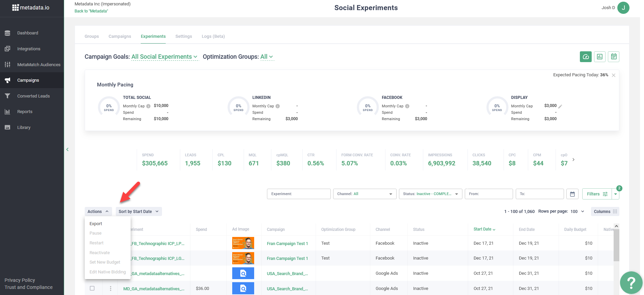The image size is (644, 295).
Task: Click the Filters button
Action: pyautogui.click(x=596, y=194)
